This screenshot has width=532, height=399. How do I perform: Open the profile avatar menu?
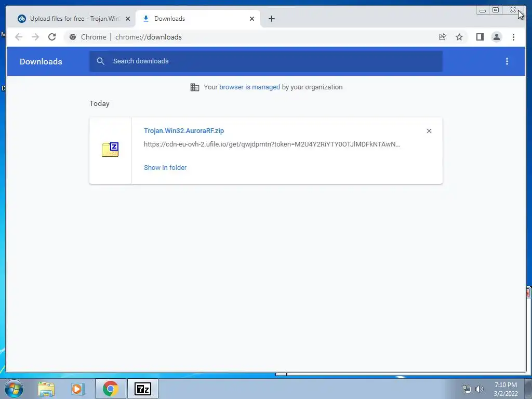coord(496,37)
